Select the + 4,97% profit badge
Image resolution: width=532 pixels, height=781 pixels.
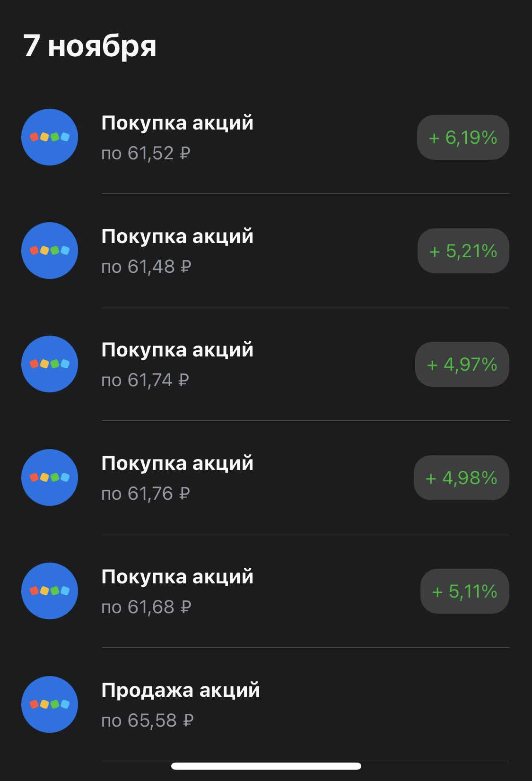pos(462,364)
